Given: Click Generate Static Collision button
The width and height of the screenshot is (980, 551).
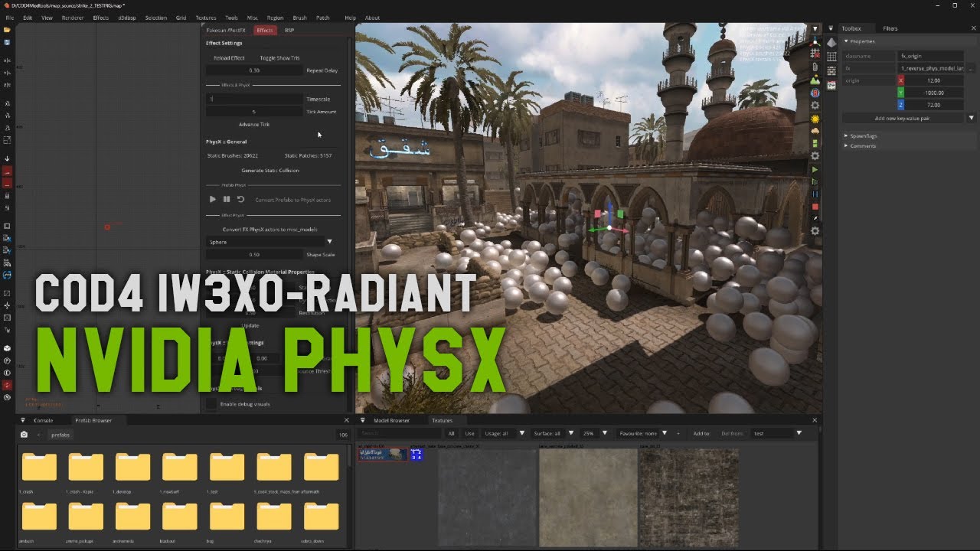Looking at the screenshot, I should pyautogui.click(x=270, y=170).
